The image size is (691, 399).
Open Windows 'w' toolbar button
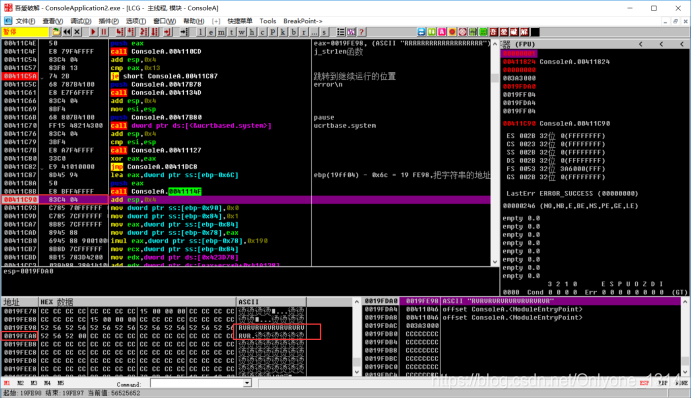coord(242,32)
